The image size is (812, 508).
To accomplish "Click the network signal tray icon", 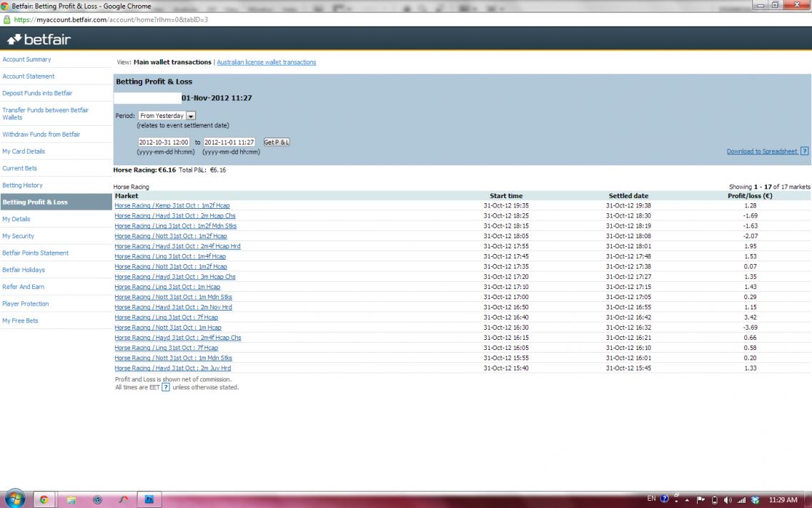I will click(x=741, y=500).
